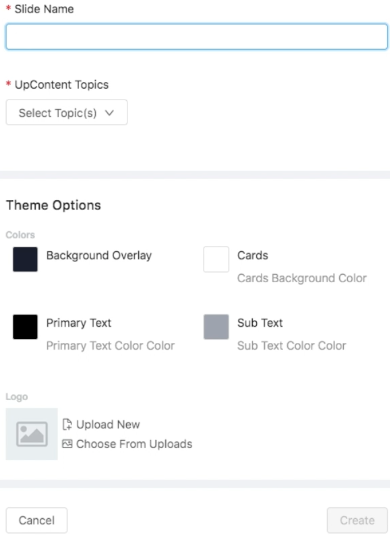The width and height of the screenshot is (390, 540).
Task: Click the chevron arrow in Select Topic(s)
Action: (x=110, y=113)
